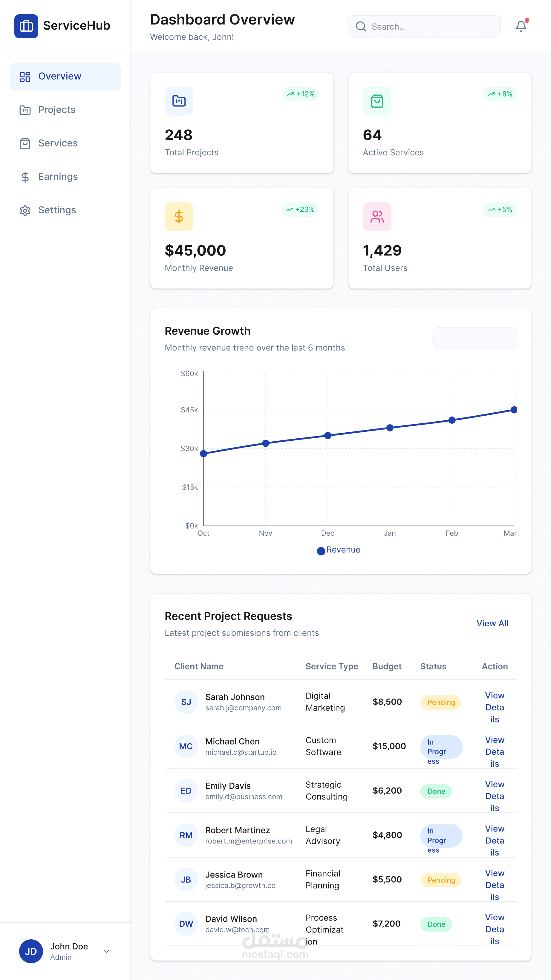Click the Active Services bag icon
The width and height of the screenshot is (551, 980).
pyautogui.click(x=377, y=101)
